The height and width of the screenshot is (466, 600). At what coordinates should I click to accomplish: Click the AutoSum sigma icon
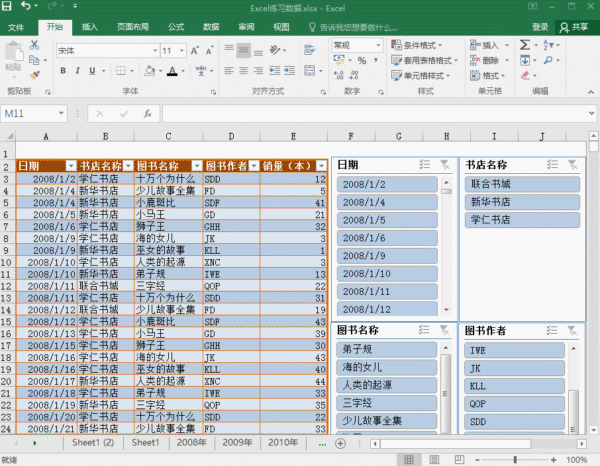pos(525,45)
